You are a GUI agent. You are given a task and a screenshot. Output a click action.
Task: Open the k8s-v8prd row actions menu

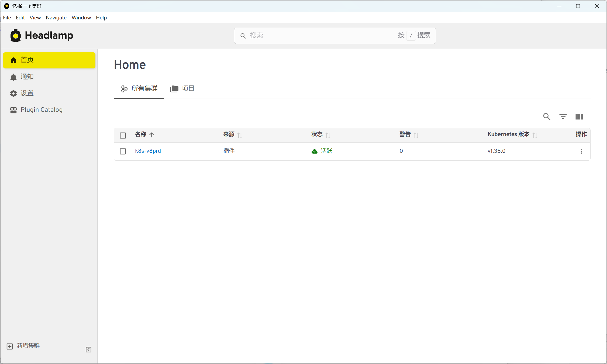tap(581, 151)
